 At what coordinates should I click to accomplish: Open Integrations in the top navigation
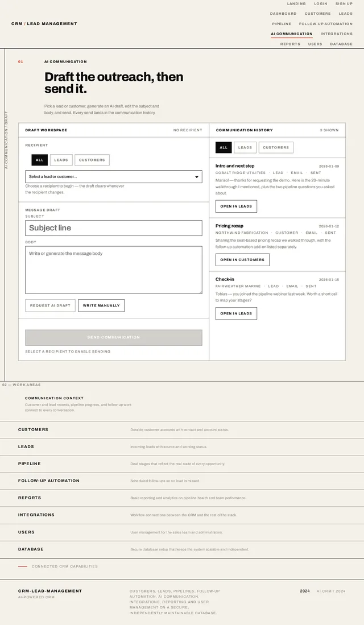coord(337,34)
